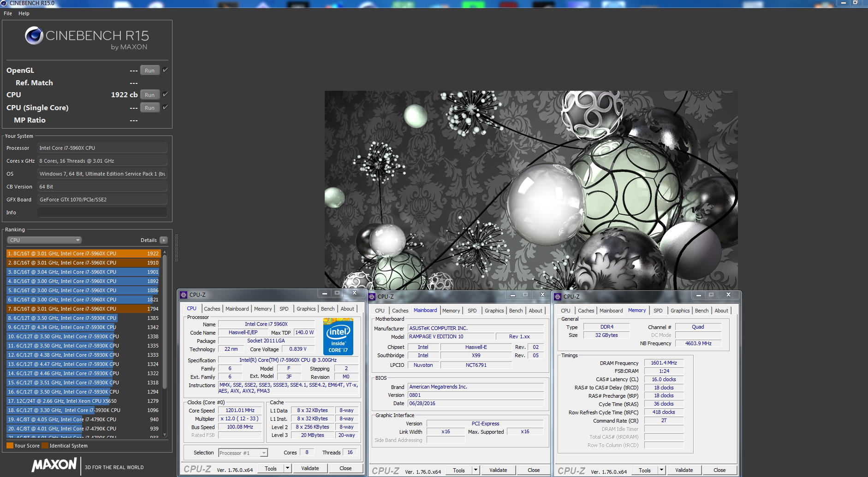Click CPU-Z title icon of third window
This screenshot has width=868, height=477.
tap(558, 297)
